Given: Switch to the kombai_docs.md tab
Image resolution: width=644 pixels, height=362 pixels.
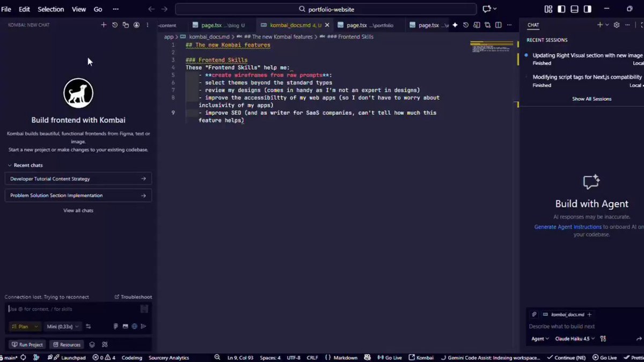Looking at the screenshot, I should pyautogui.click(x=294, y=25).
